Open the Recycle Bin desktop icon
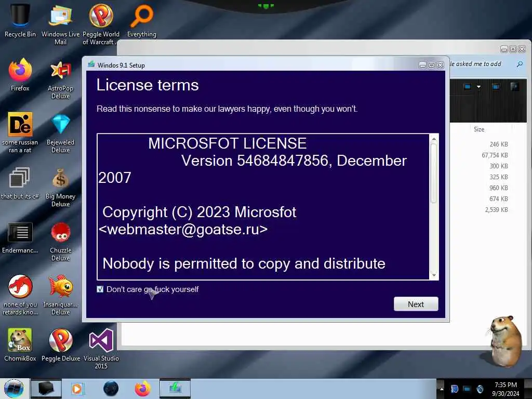Screen dimensions: 532x399 [x=20, y=20]
